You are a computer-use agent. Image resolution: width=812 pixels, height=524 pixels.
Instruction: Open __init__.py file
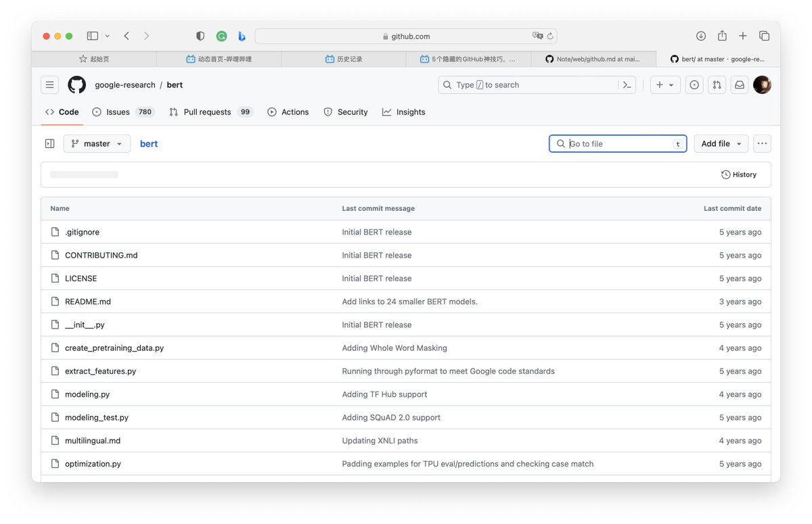coord(85,325)
